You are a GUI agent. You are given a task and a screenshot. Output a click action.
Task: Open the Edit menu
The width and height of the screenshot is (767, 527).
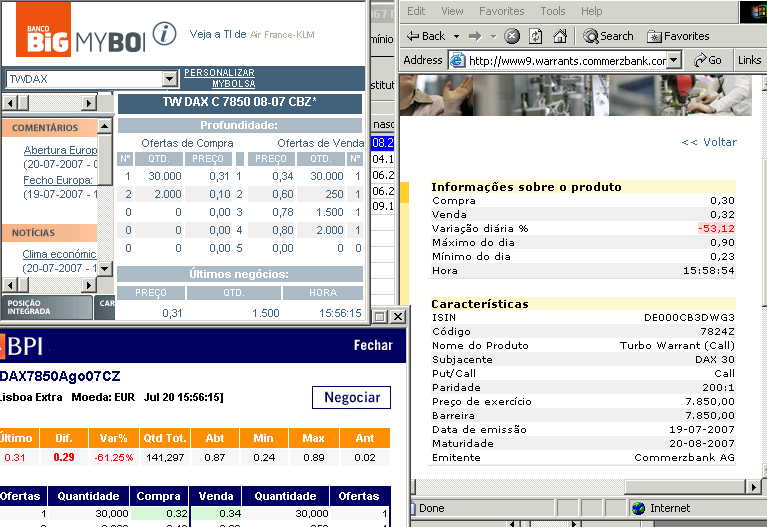pos(416,11)
